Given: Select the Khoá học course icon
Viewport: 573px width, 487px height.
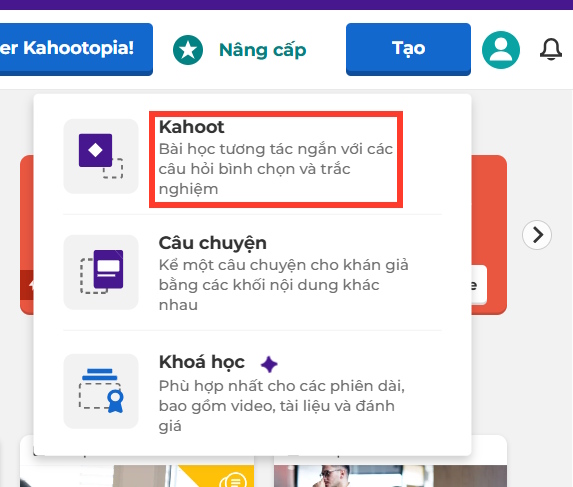Looking at the screenshot, I should 101,391.
